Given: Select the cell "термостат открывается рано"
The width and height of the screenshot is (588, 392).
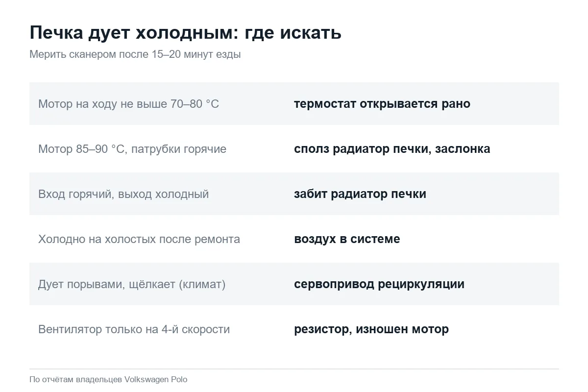Looking at the screenshot, I should click(x=382, y=104).
